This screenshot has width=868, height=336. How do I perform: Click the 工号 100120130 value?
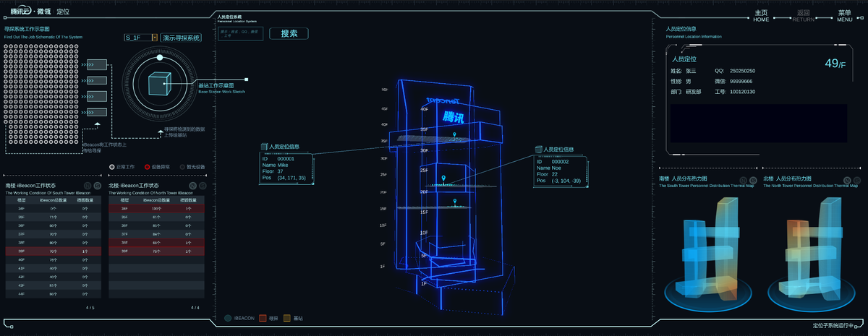[x=743, y=92]
